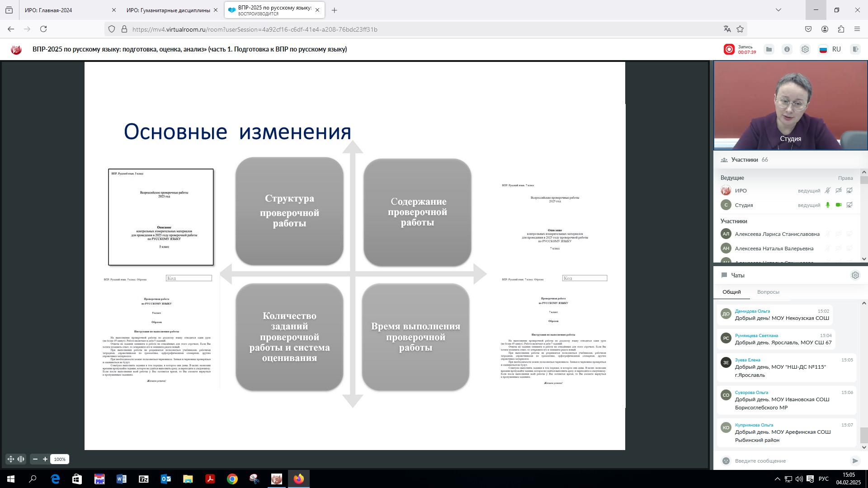
Task: Switch to the Вопросы chat tab
Action: 768,292
